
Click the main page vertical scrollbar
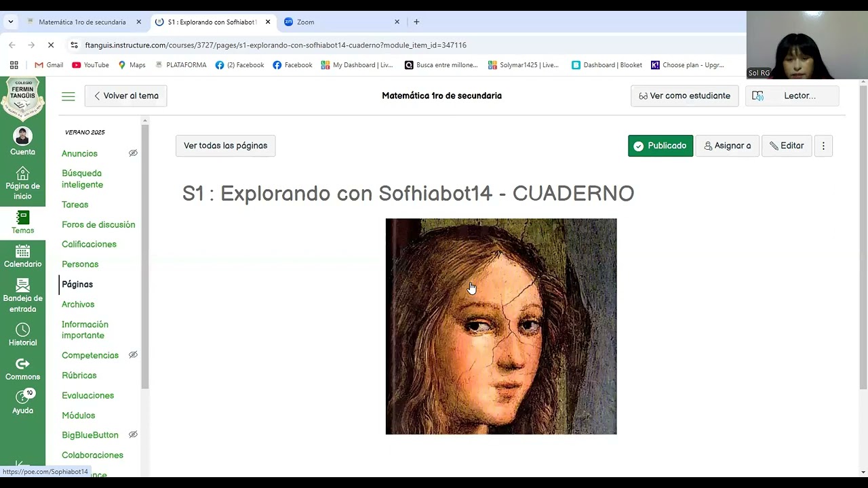[863, 237]
